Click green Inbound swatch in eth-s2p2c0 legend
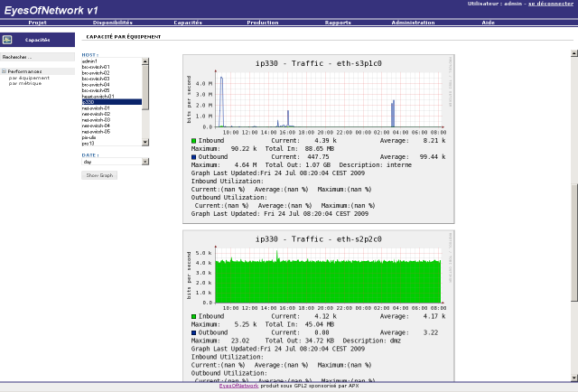Viewport: 578px width, 392px height. pyautogui.click(x=193, y=316)
